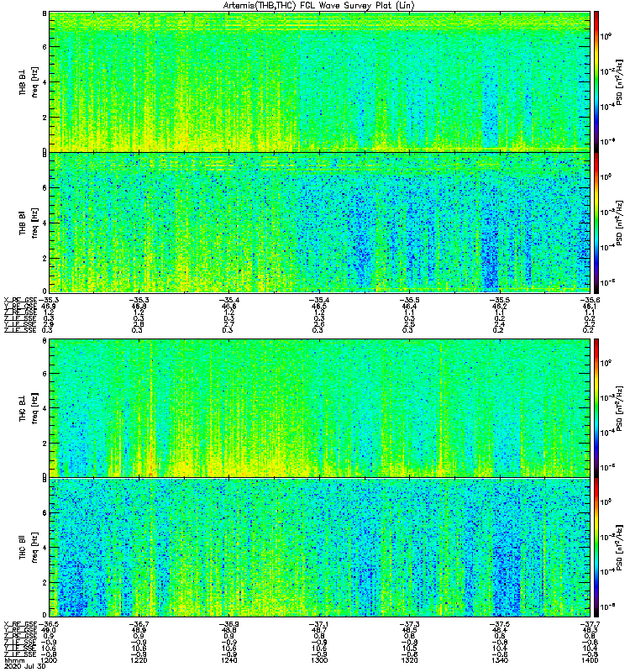The width and height of the screenshot is (630, 672).
Task: Click the 'hhmm' time format label
Action: 14,661
